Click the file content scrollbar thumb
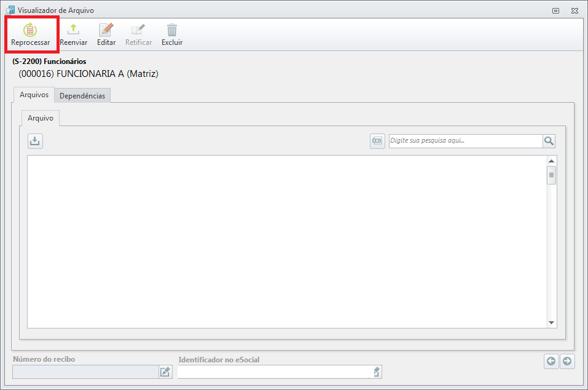 (x=551, y=175)
